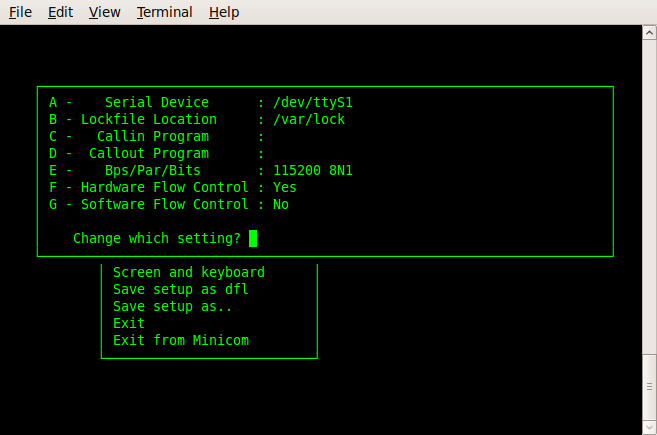This screenshot has width=657, height=435.
Task: Open the Terminal menu
Action: pos(164,12)
